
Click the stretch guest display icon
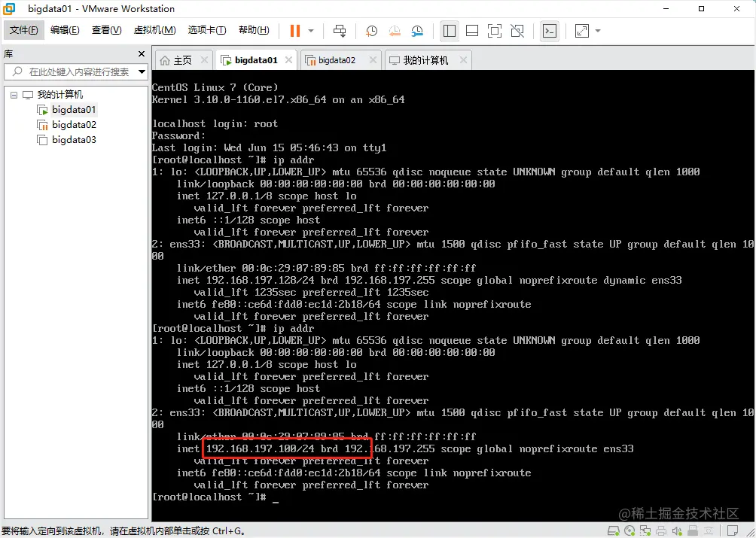pos(582,31)
